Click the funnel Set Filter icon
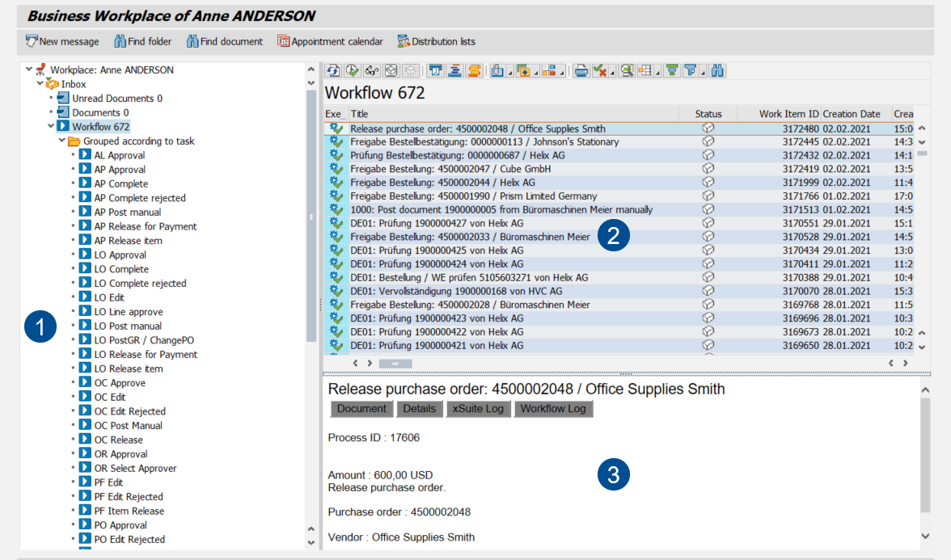The height and width of the screenshot is (560, 951). tap(690, 71)
